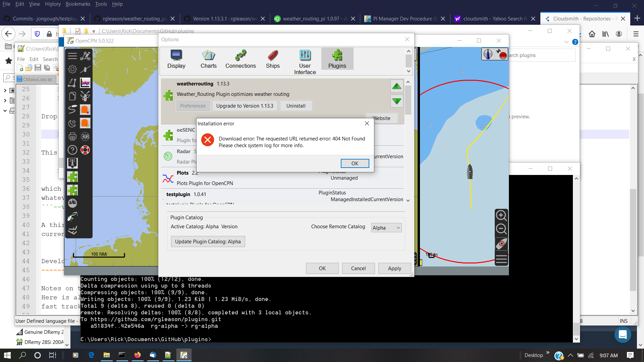Open weatherrouting Preferences
Screen dimensions: 644x362
[x=193, y=106]
